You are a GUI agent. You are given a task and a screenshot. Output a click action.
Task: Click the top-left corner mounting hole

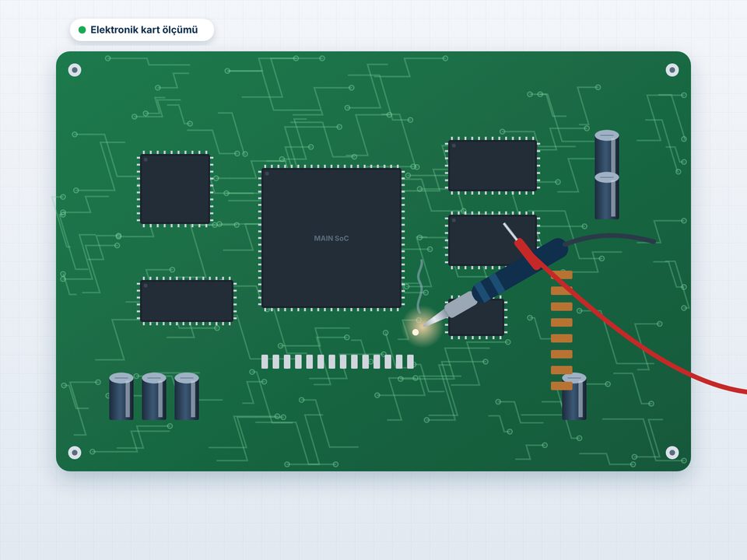coord(75,70)
